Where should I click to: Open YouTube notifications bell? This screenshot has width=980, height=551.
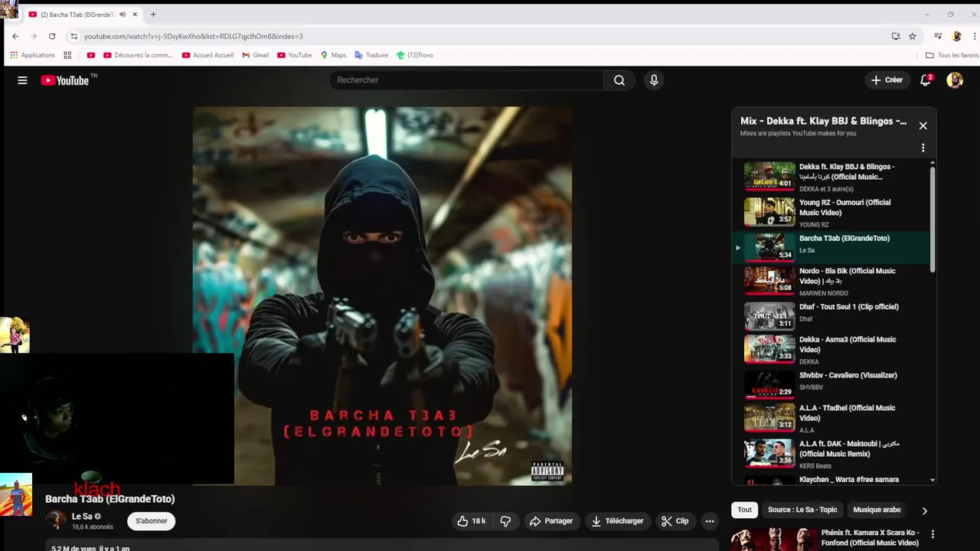tap(926, 80)
